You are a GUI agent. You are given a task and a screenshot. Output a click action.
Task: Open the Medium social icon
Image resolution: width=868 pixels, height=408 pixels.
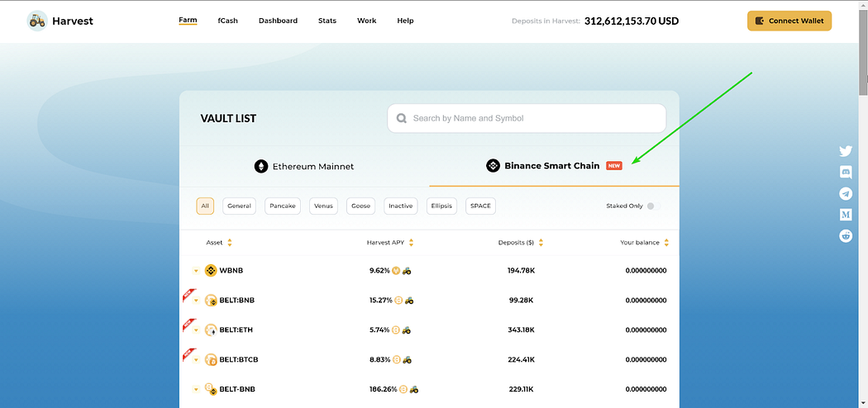coord(846,215)
